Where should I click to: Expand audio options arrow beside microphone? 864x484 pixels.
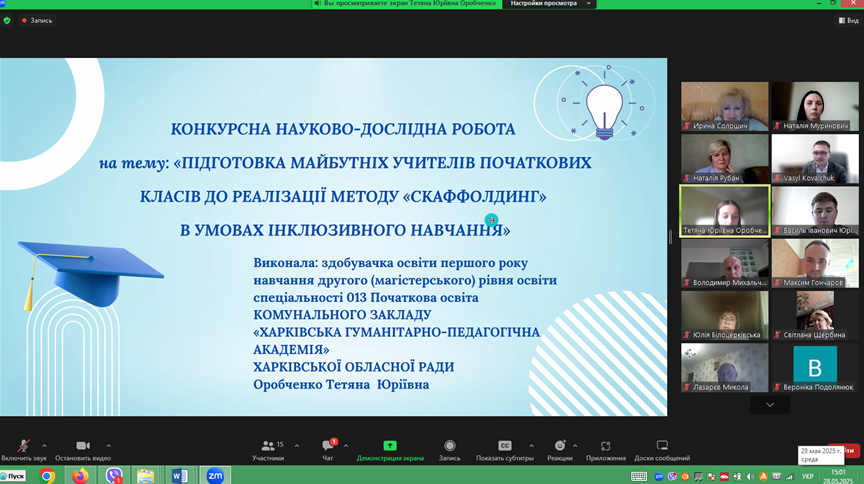tap(44, 445)
